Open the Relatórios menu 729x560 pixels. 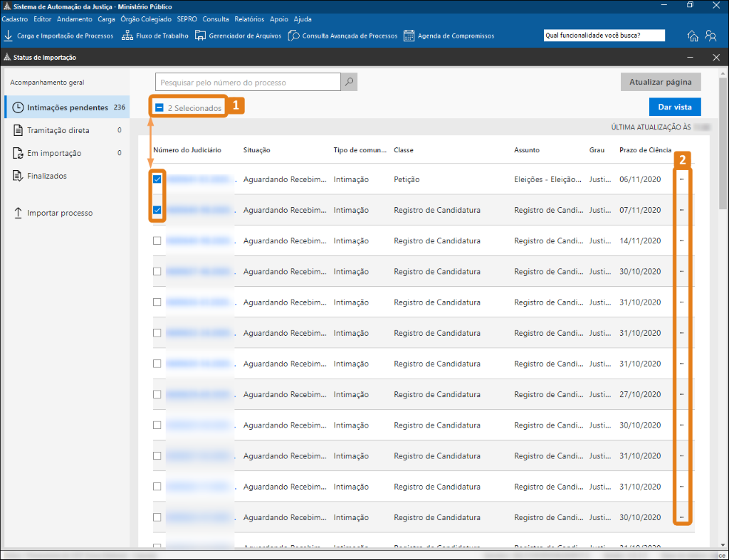[249, 19]
